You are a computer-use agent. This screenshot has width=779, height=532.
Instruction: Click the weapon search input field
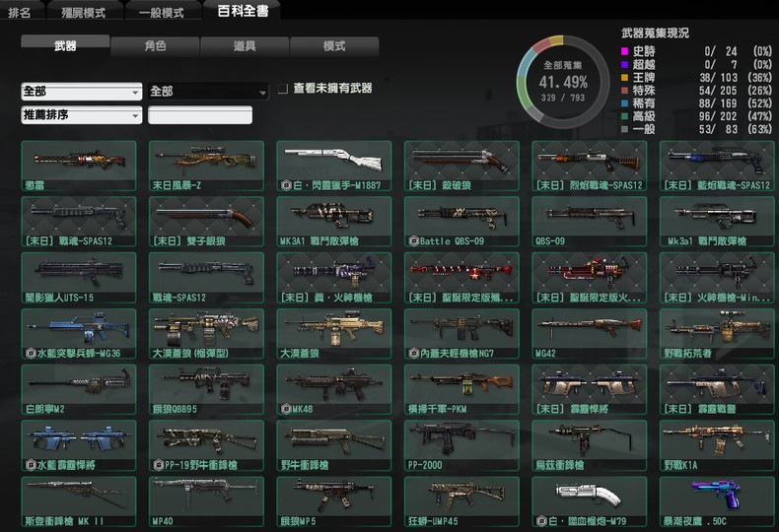200,115
